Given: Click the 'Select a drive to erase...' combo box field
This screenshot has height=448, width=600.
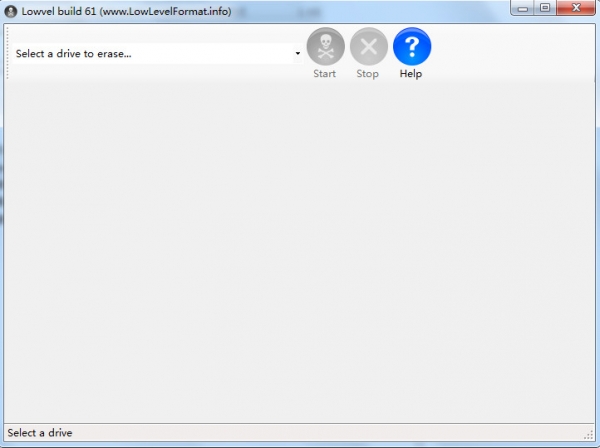Looking at the screenshot, I should pos(157,53).
